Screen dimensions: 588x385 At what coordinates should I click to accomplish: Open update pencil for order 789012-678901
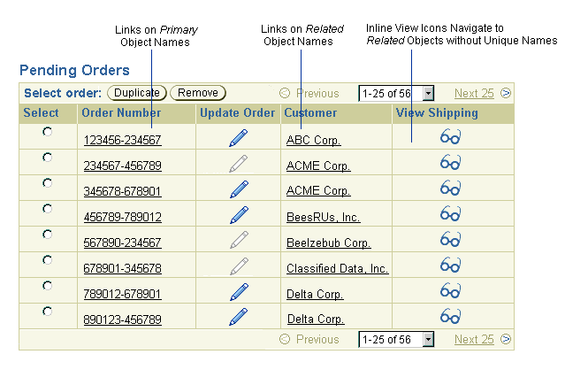pos(239,292)
